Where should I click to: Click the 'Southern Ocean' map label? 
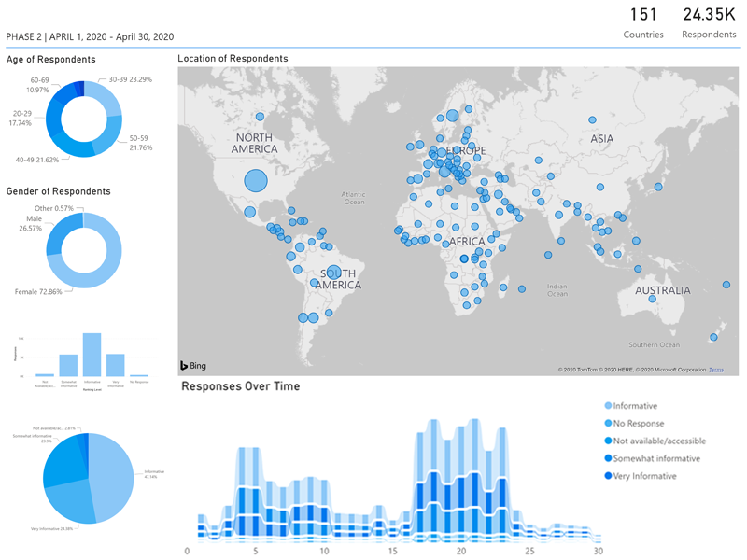655,344
